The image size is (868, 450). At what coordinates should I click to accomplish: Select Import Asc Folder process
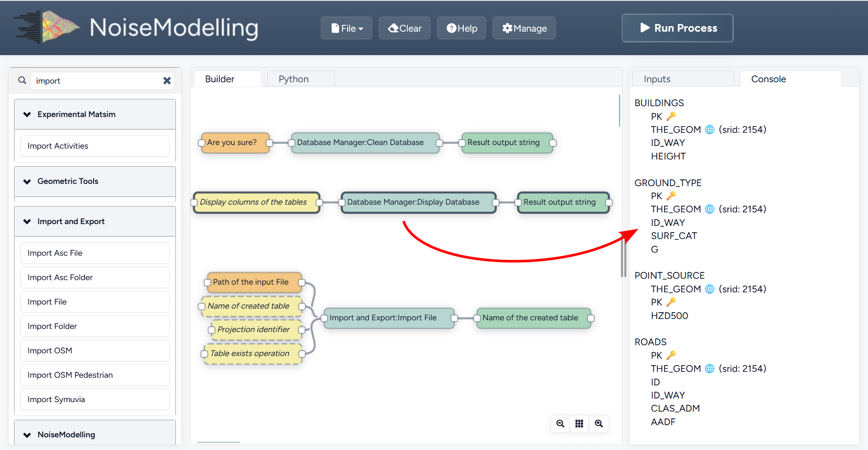coord(95,277)
